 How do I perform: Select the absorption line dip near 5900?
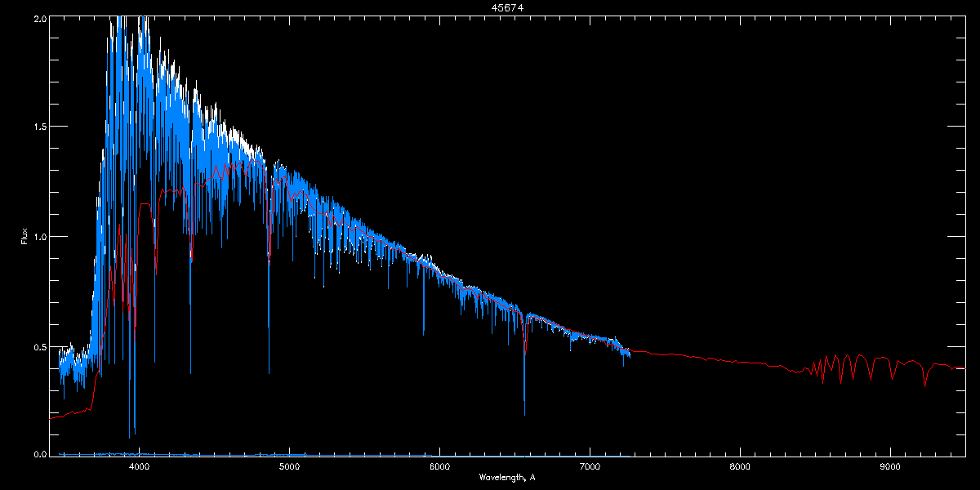[424, 333]
